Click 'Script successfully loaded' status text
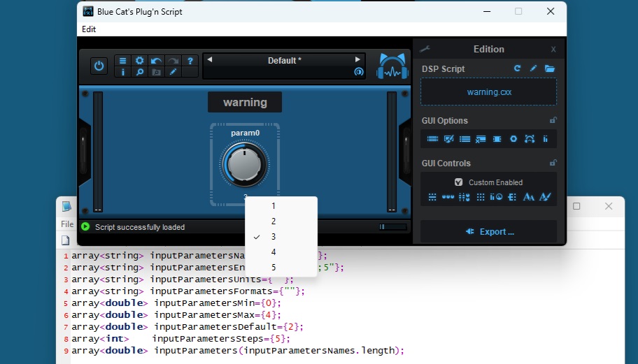 tap(140, 227)
